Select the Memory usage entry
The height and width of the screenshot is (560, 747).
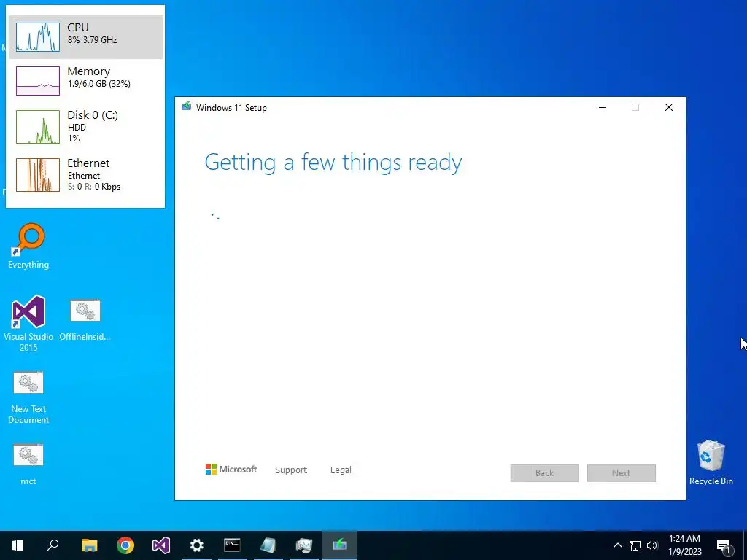[86, 80]
